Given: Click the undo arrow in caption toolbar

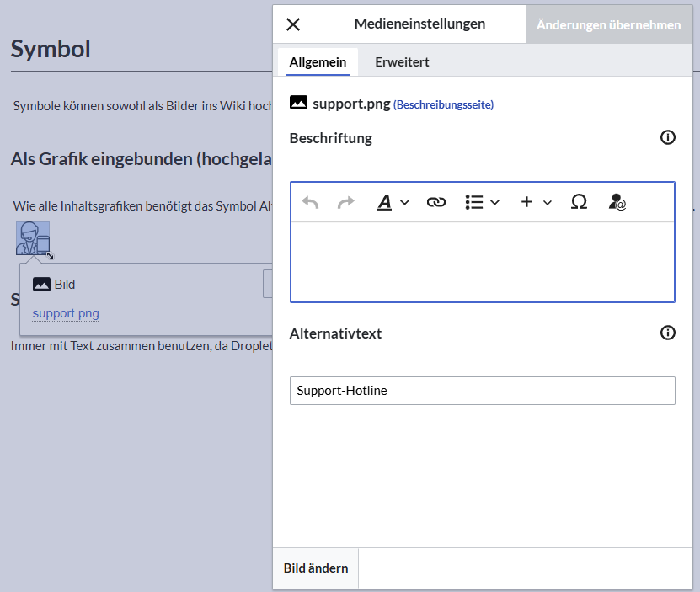Looking at the screenshot, I should 310,202.
